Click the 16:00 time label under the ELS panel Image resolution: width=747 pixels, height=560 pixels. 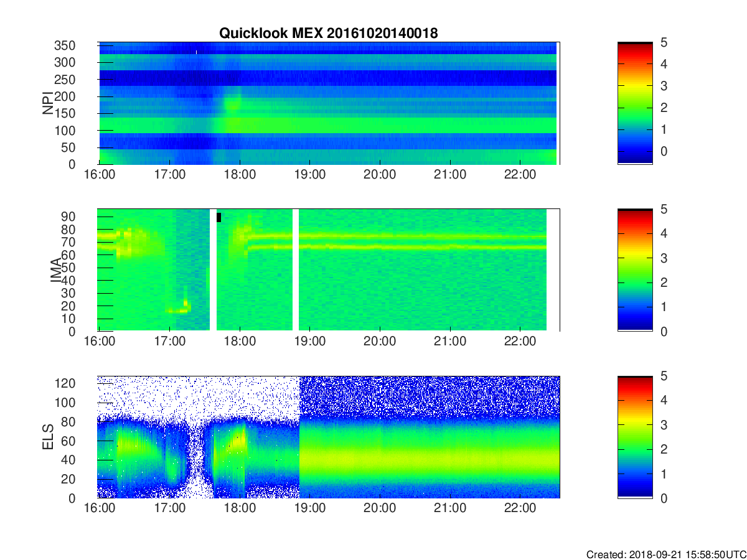click(100, 508)
